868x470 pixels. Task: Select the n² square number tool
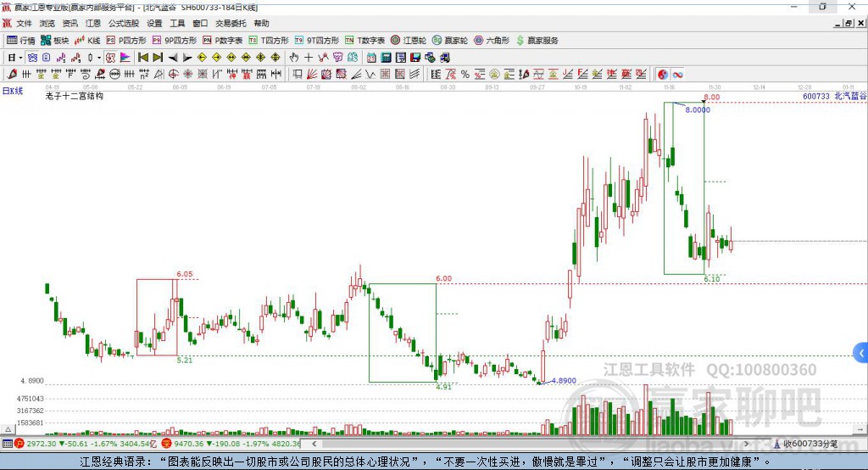144,75
